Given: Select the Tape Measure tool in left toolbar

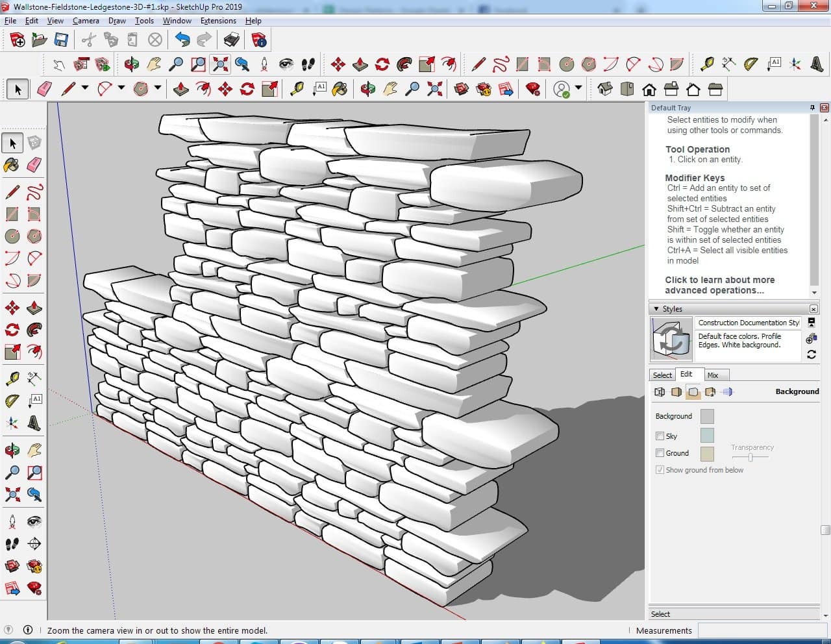Looking at the screenshot, I should [x=12, y=378].
